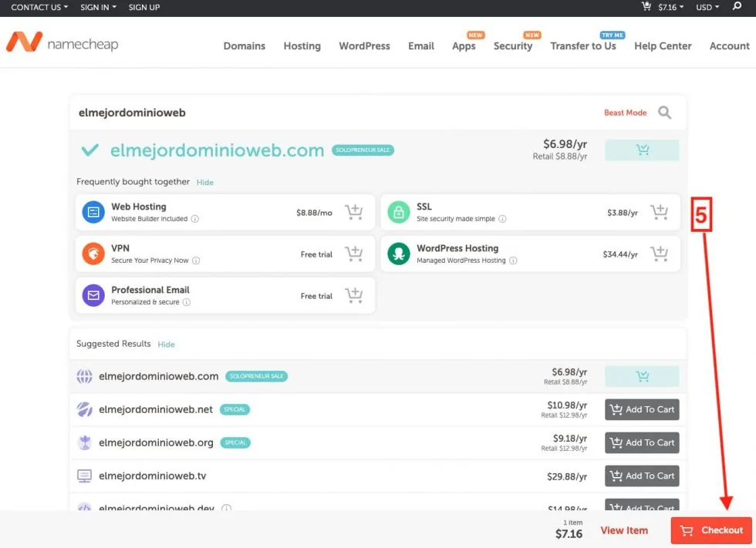Image resolution: width=756 pixels, height=548 pixels.
Task: Click the large elmejordominioweb.com domain title
Action: [217, 150]
